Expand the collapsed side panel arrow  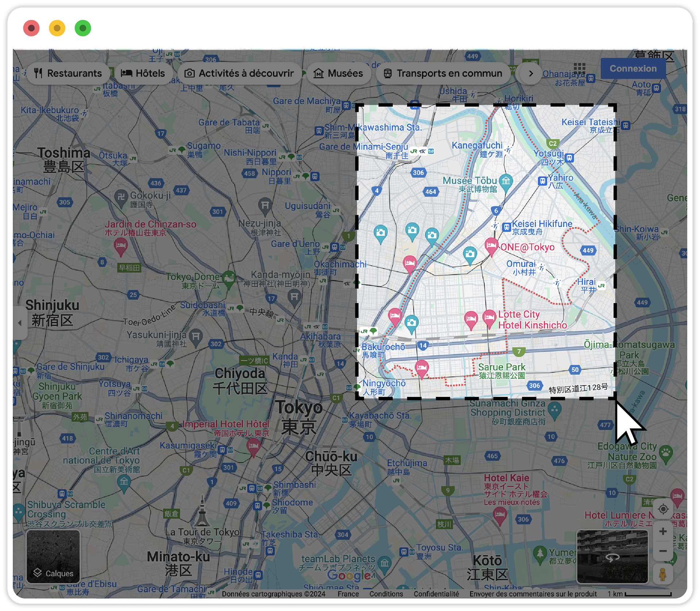20,323
